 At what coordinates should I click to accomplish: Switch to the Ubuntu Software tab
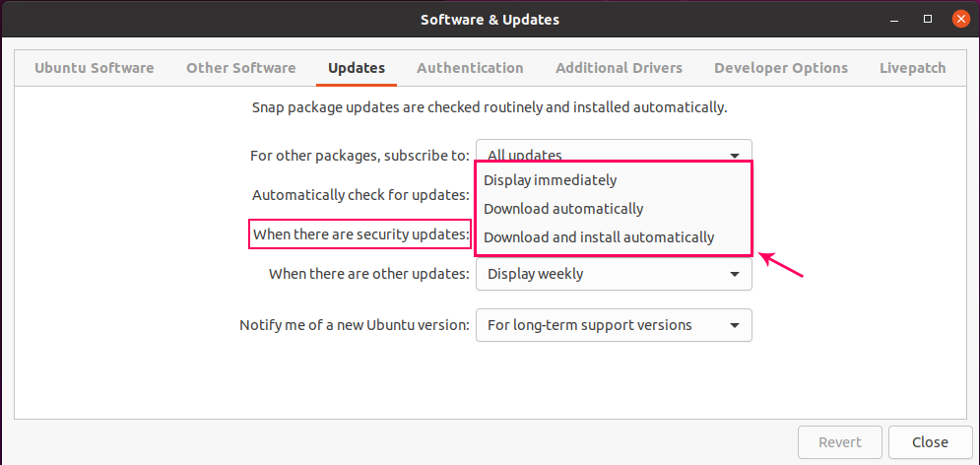(95, 68)
